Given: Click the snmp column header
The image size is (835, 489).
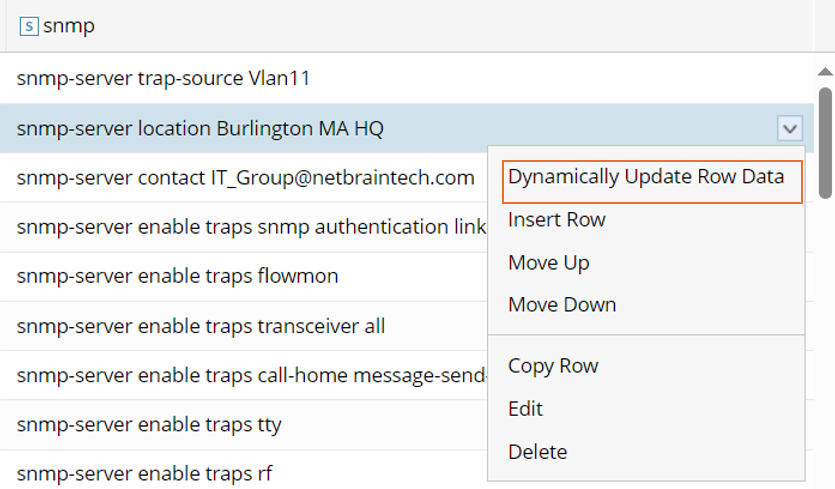Looking at the screenshot, I should click(x=400, y=27).
